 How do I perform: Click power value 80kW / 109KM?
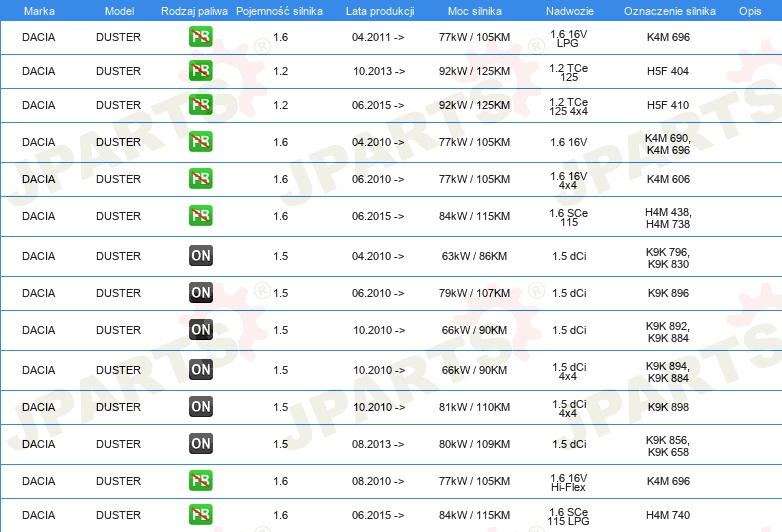click(474, 444)
